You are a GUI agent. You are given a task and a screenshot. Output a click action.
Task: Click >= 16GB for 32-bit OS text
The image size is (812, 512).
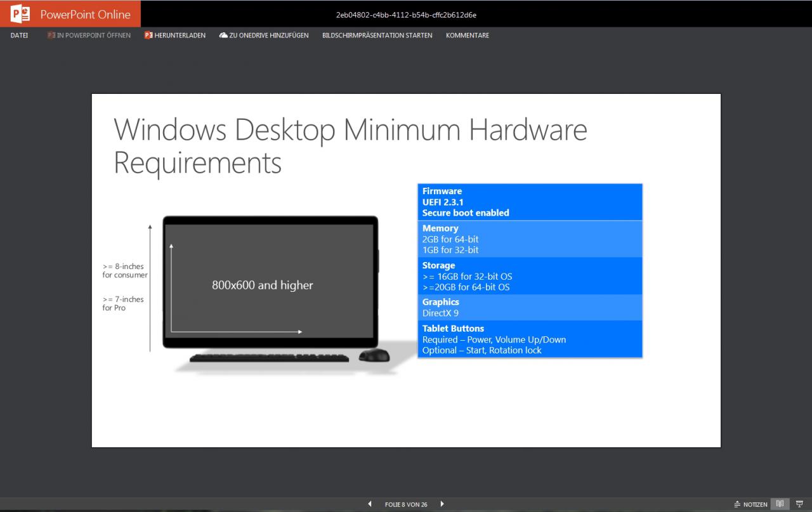[x=467, y=277]
